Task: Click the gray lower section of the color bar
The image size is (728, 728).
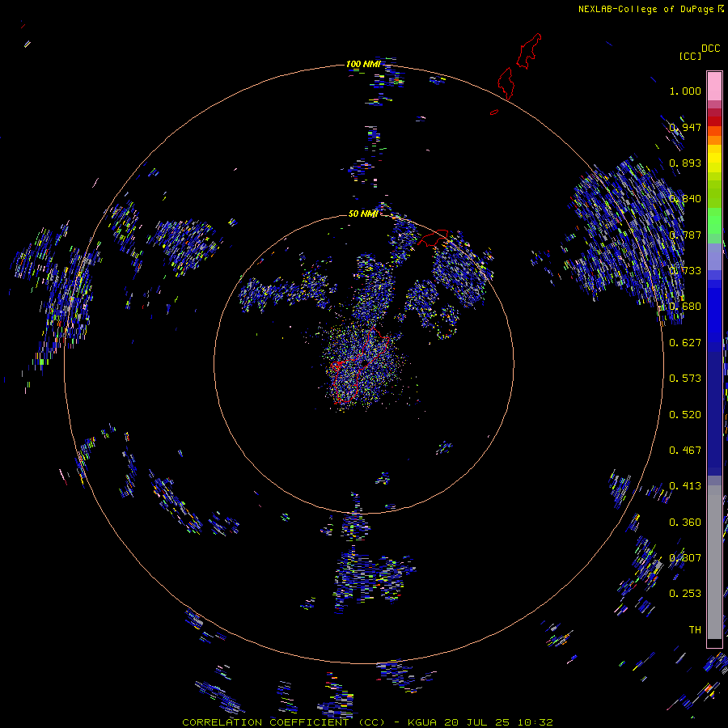Action: pyautogui.click(x=714, y=562)
